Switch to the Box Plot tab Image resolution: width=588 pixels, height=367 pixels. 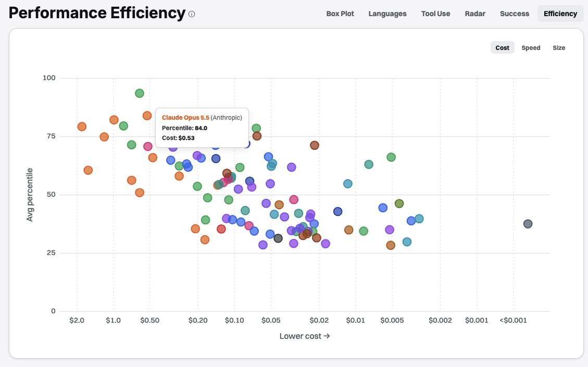(x=340, y=14)
